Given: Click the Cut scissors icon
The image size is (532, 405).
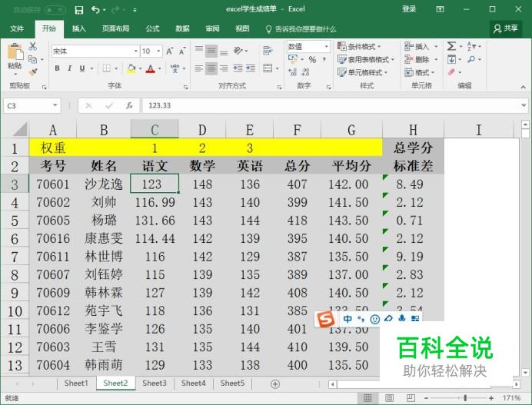Looking at the screenshot, I should (32, 46).
